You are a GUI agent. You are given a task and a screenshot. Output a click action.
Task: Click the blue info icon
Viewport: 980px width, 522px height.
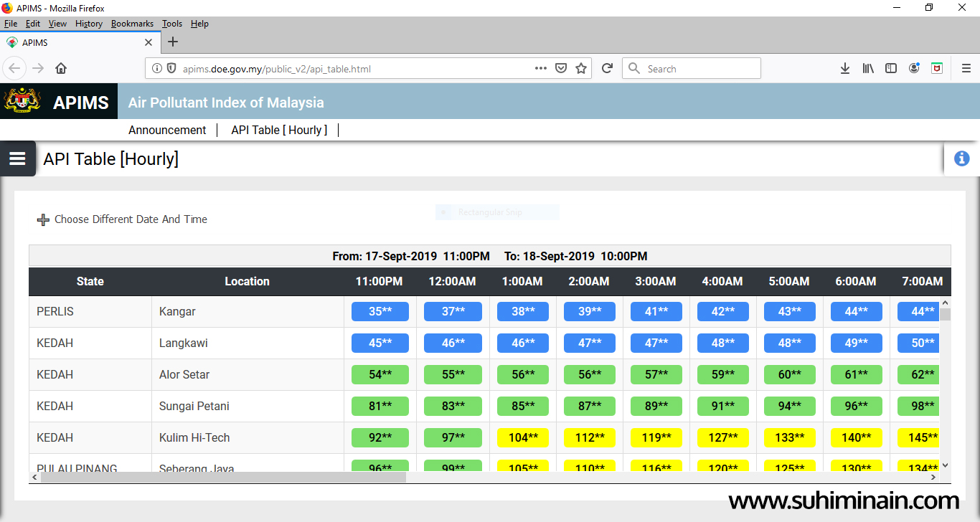pos(961,158)
